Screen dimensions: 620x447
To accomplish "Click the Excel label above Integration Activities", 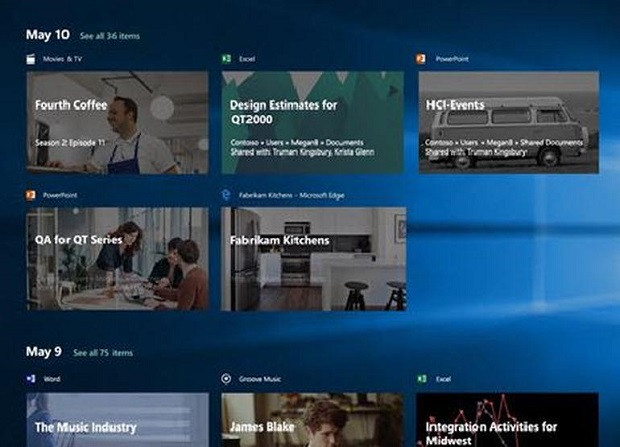I will point(443,379).
